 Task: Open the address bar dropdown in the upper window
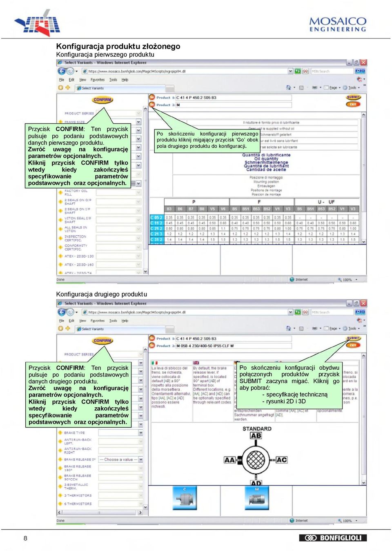coord(290,71)
